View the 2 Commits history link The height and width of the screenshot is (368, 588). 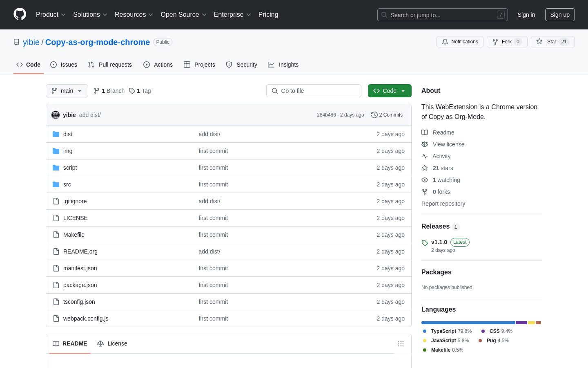(x=387, y=115)
